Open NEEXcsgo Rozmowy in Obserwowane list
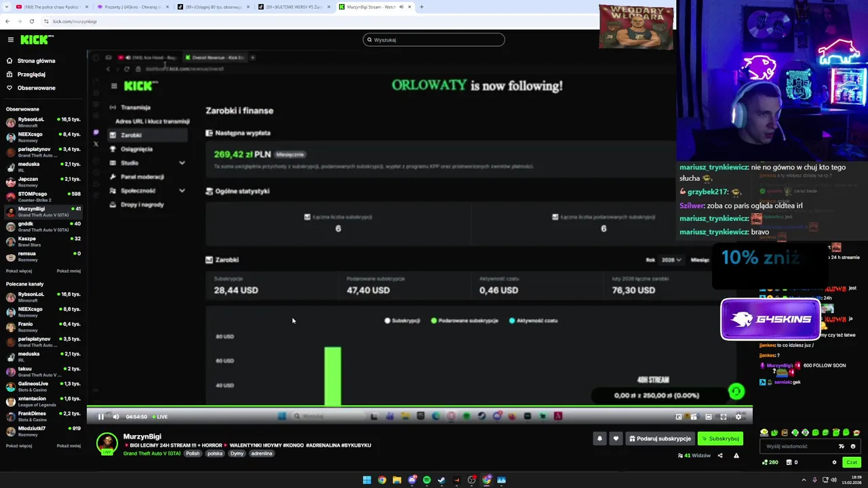Screen dimensions: 868x488 (43, 137)
